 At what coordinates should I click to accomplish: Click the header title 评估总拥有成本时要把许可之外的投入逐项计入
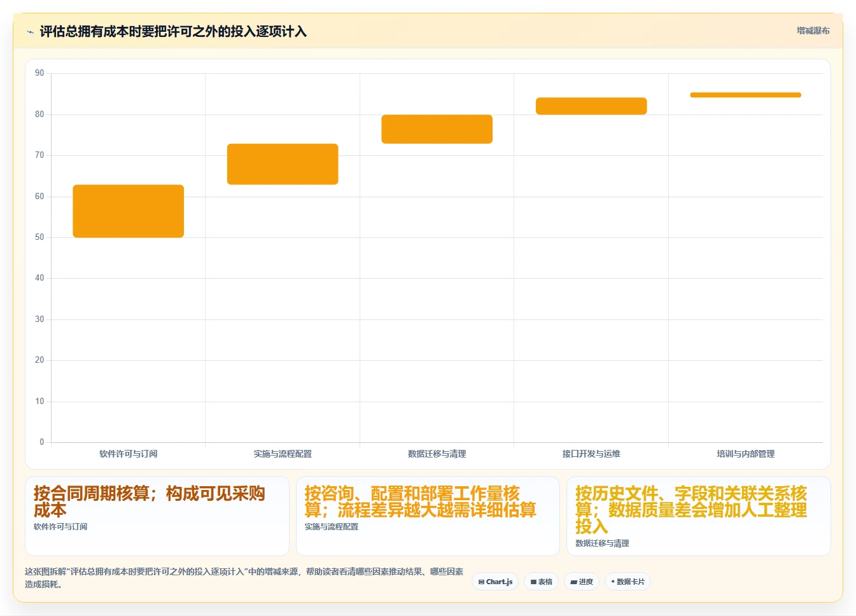click(173, 32)
